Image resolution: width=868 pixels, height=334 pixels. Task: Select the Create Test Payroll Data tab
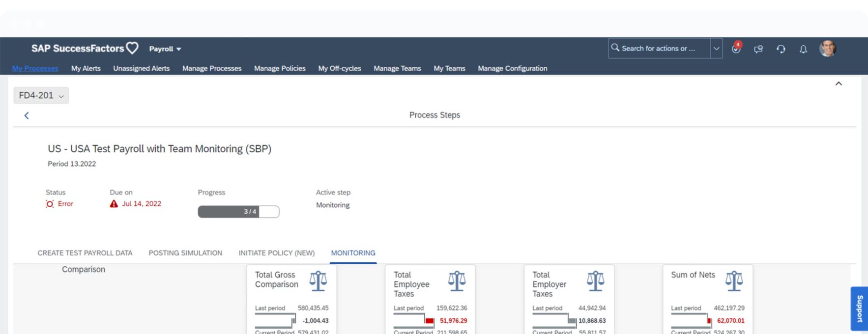coord(85,253)
